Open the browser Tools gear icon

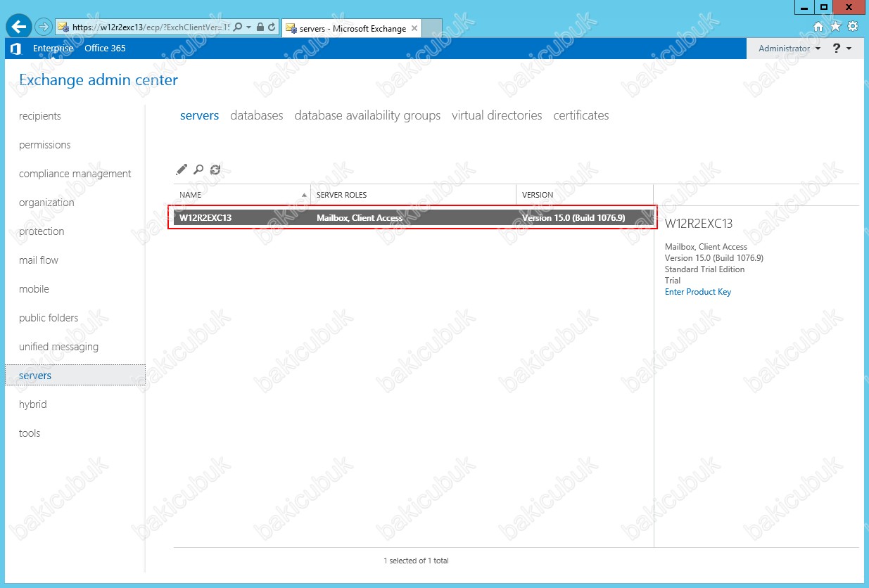coord(852,27)
